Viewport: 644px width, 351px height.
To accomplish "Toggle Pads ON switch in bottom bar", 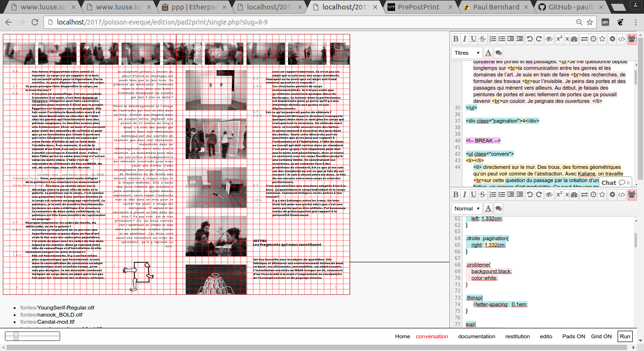I will [x=573, y=336].
